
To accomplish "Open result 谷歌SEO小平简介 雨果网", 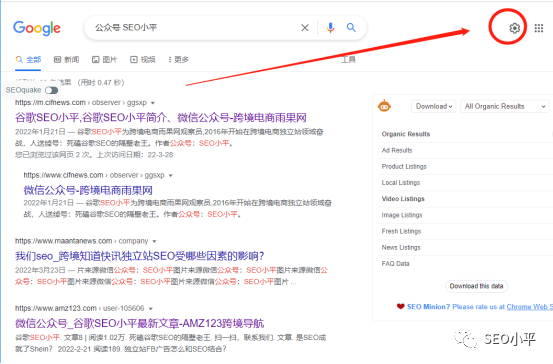I will coord(160,117).
